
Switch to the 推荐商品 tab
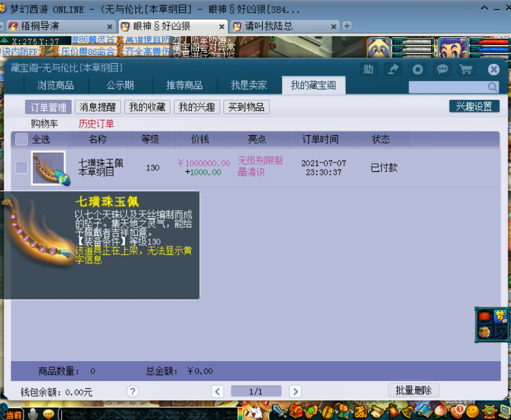(184, 85)
